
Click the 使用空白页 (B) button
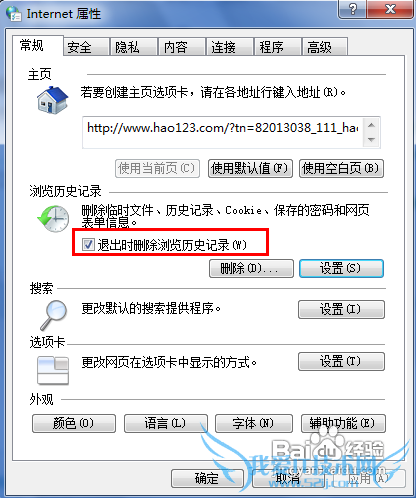point(341,168)
